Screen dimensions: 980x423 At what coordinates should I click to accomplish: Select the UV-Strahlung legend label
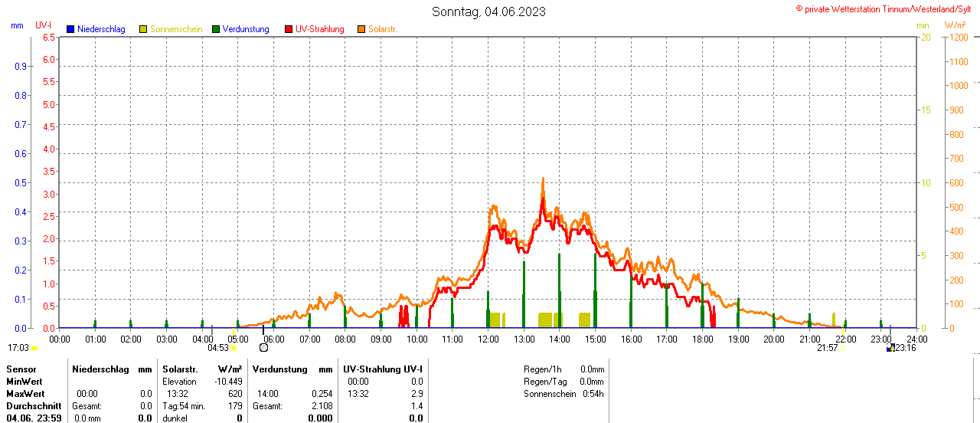[x=319, y=29]
